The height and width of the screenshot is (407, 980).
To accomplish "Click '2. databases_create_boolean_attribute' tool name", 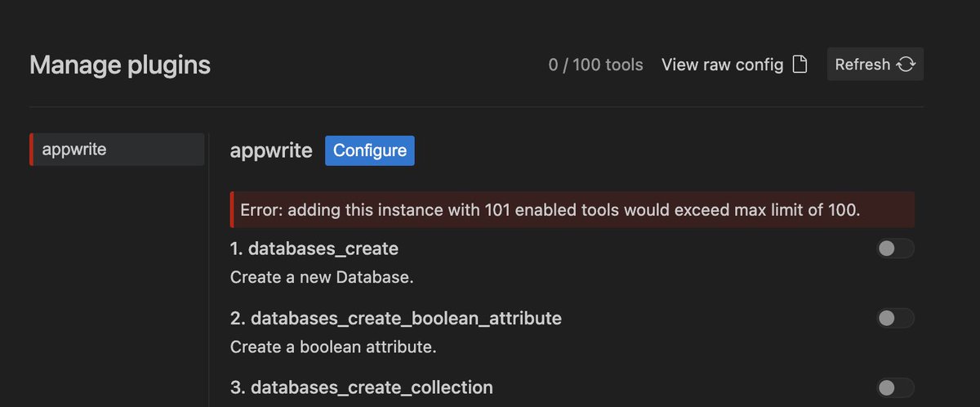I will point(396,318).
